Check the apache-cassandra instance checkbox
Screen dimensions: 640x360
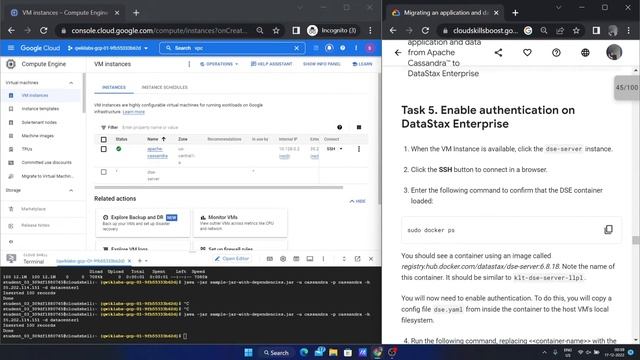pos(104,149)
